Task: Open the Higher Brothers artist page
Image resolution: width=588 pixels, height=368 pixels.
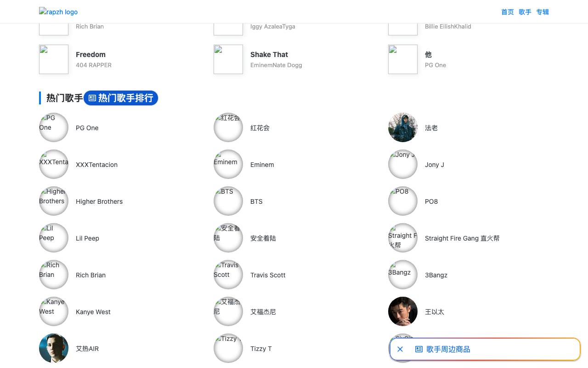Action: [x=99, y=201]
